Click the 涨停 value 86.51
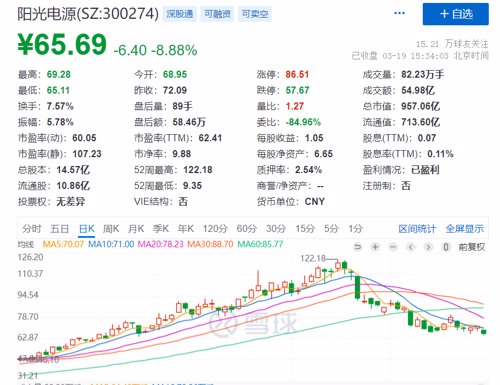This screenshot has height=385, width=500. point(297,74)
